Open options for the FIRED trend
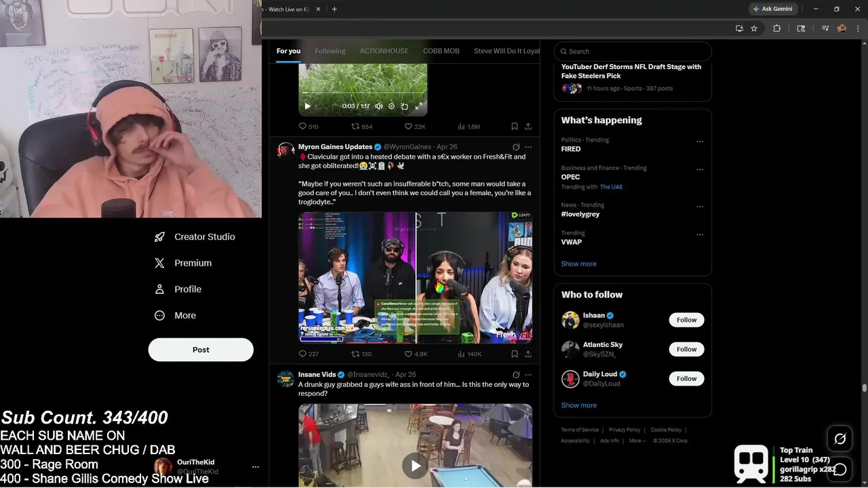868x488 pixels. (x=700, y=142)
